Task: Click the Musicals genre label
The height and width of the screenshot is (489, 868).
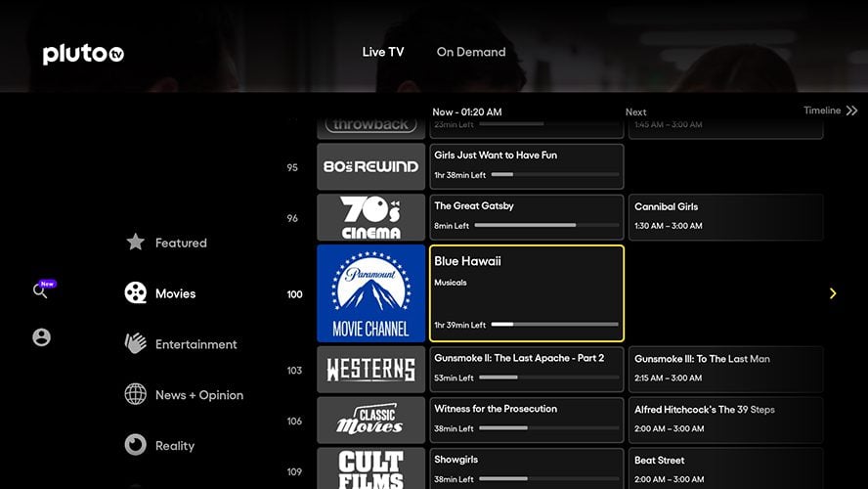Action: click(450, 283)
